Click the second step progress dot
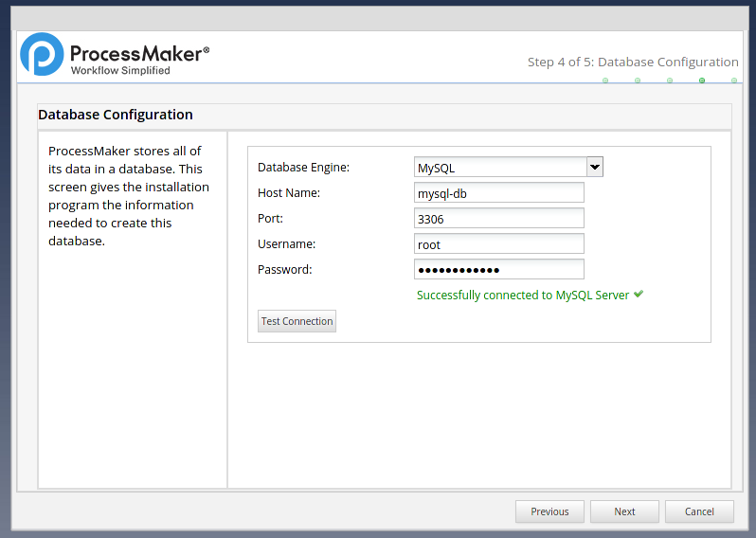756x538 pixels. 638,81
